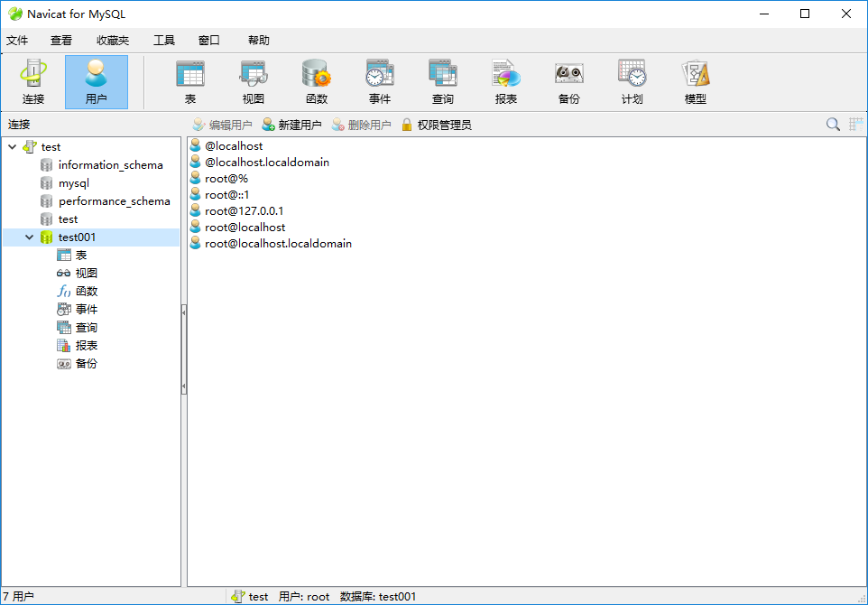Click the 7 用户 status bar text
The image size is (868, 605).
point(18,597)
